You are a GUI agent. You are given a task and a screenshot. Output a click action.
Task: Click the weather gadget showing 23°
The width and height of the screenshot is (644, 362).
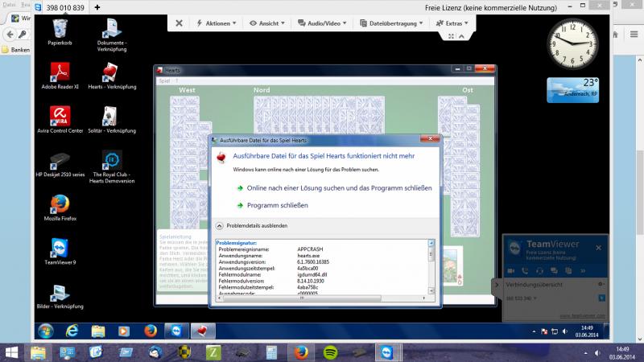572,90
